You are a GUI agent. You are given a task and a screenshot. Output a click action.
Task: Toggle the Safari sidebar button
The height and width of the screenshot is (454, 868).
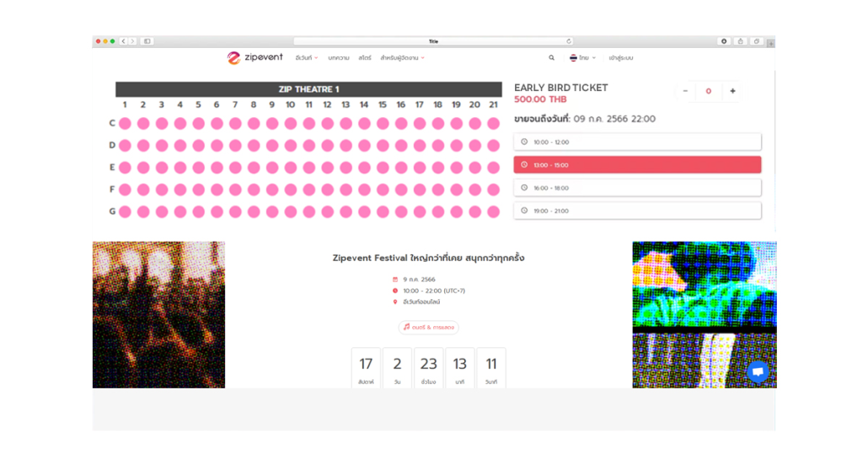[147, 41]
